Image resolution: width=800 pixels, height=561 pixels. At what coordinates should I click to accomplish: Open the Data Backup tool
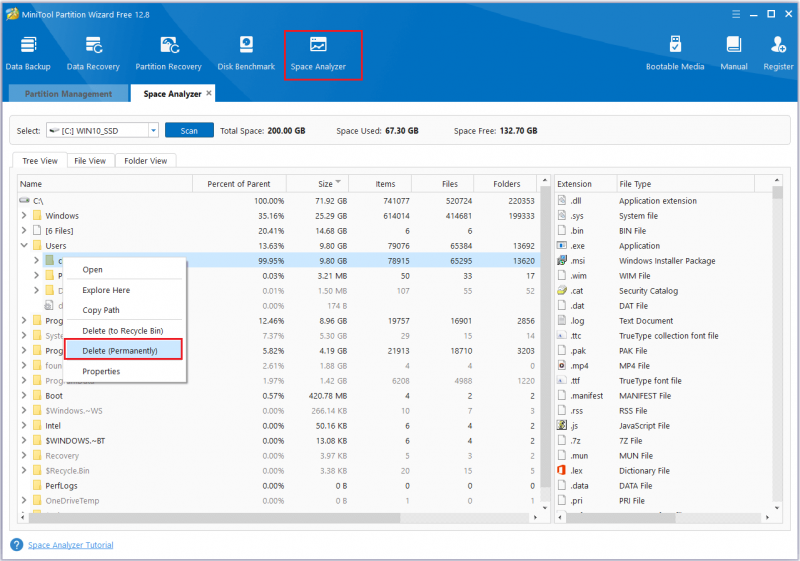click(28, 53)
